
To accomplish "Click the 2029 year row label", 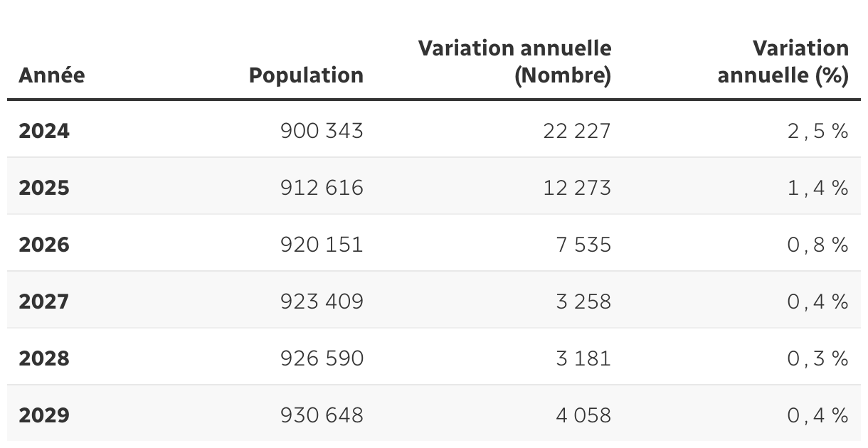I will tap(44, 415).
